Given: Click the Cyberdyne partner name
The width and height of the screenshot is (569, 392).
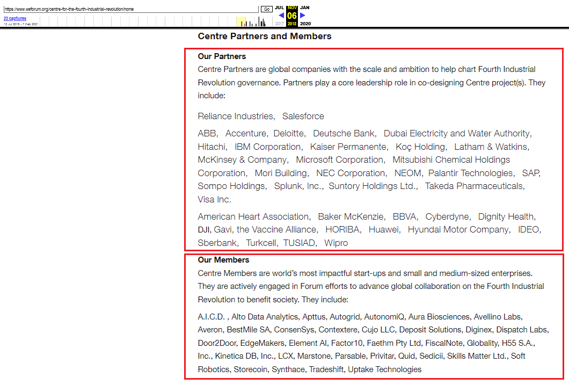Looking at the screenshot, I should coord(447,217).
